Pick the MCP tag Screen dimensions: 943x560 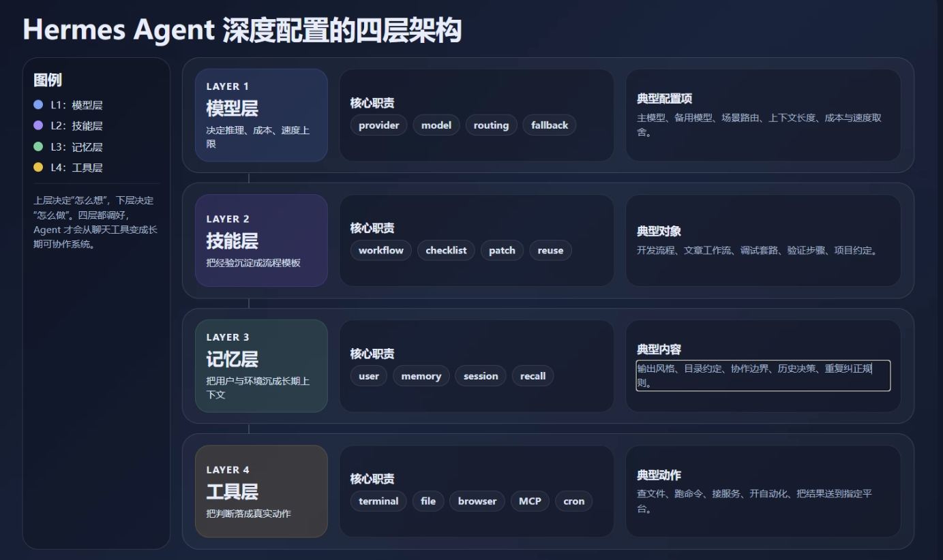click(x=530, y=501)
